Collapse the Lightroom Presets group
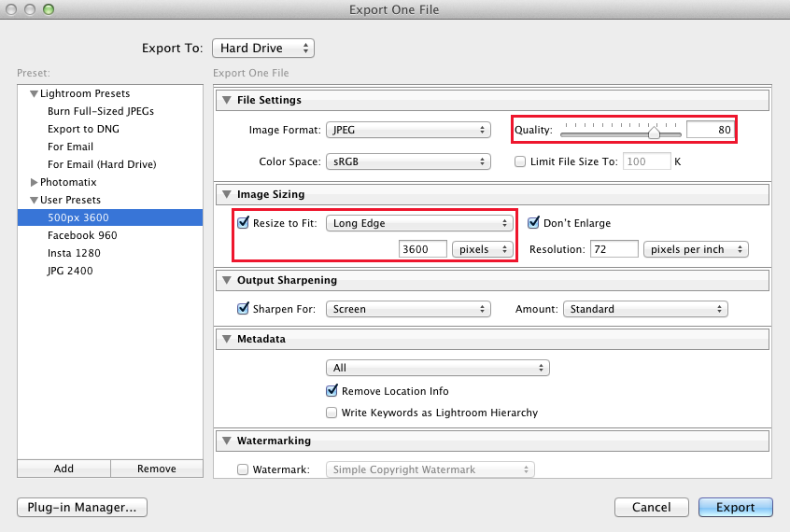This screenshot has height=532, width=790. 34,93
